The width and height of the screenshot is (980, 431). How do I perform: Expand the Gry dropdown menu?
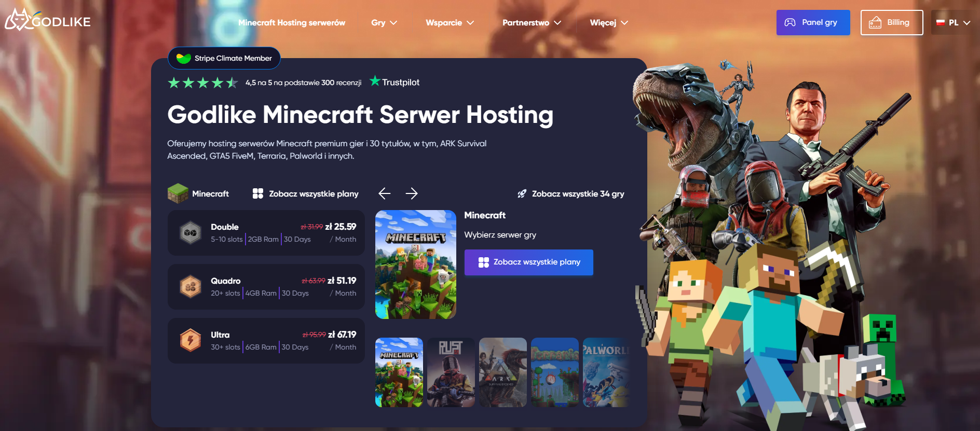tap(384, 23)
